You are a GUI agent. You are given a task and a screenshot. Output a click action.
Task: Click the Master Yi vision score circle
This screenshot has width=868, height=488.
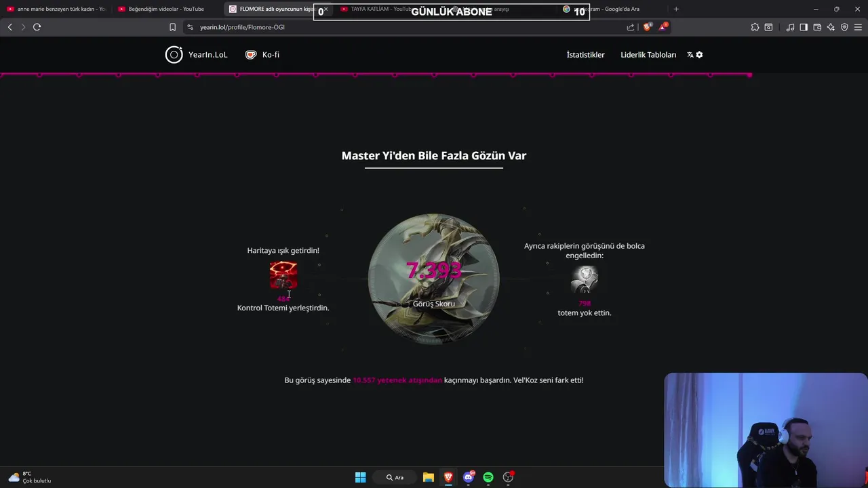click(434, 279)
